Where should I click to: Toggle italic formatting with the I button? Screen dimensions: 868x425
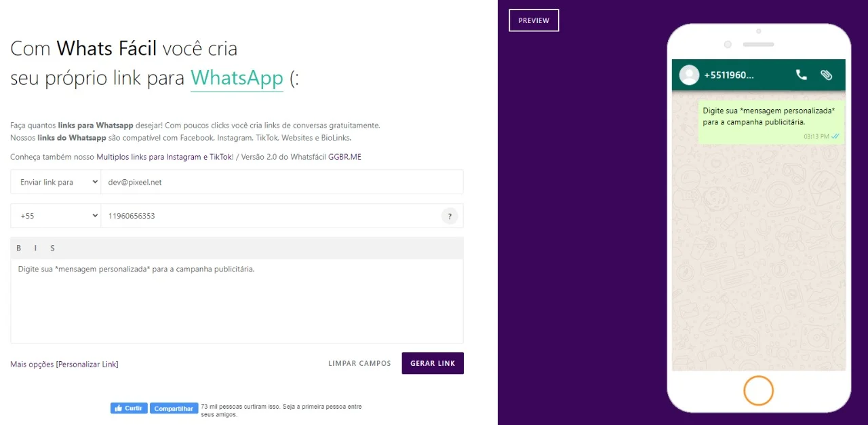point(35,248)
